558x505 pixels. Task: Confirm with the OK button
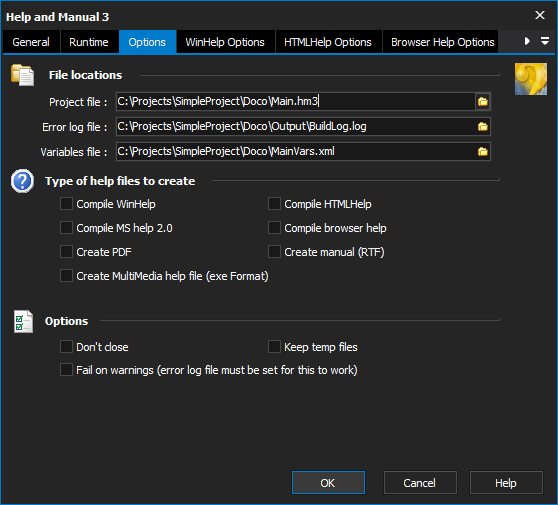click(x=328, y=483)
